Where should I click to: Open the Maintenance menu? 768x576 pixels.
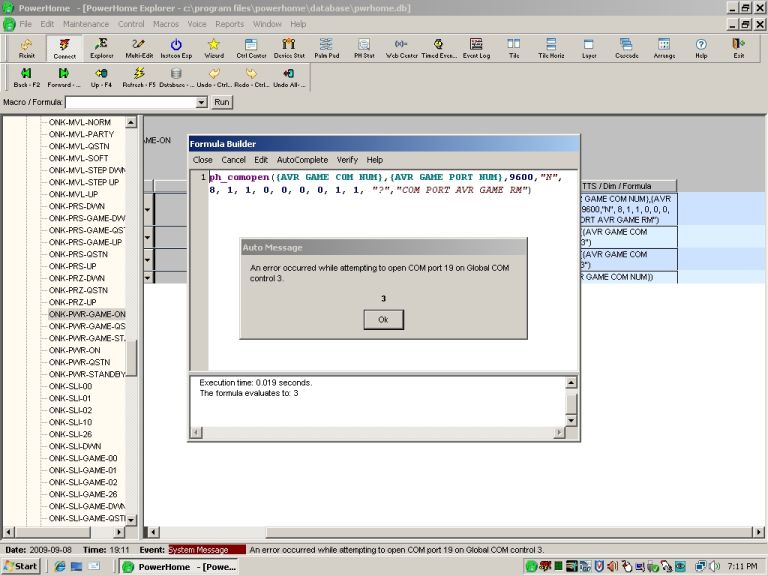(86, 24)
